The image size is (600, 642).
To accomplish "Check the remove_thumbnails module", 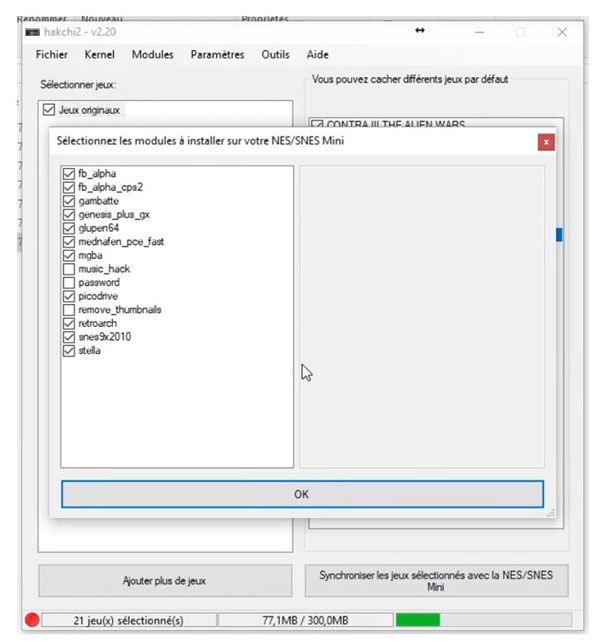I will click(x=69, y=310).
